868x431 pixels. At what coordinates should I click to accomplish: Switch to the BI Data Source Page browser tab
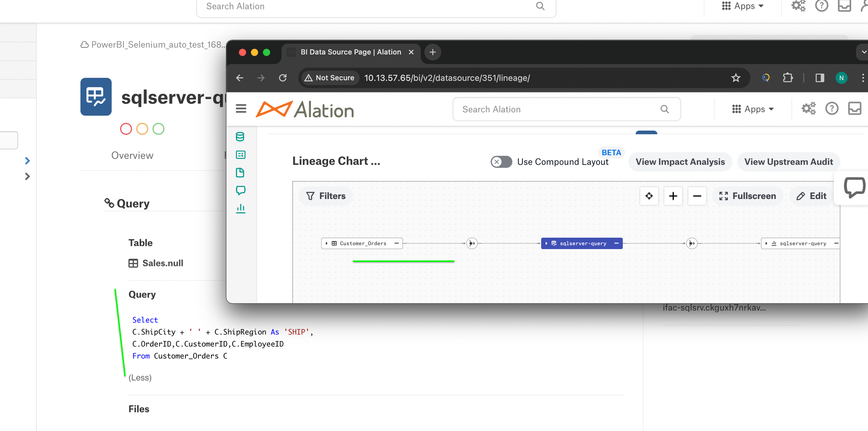[x=351, y=52]
